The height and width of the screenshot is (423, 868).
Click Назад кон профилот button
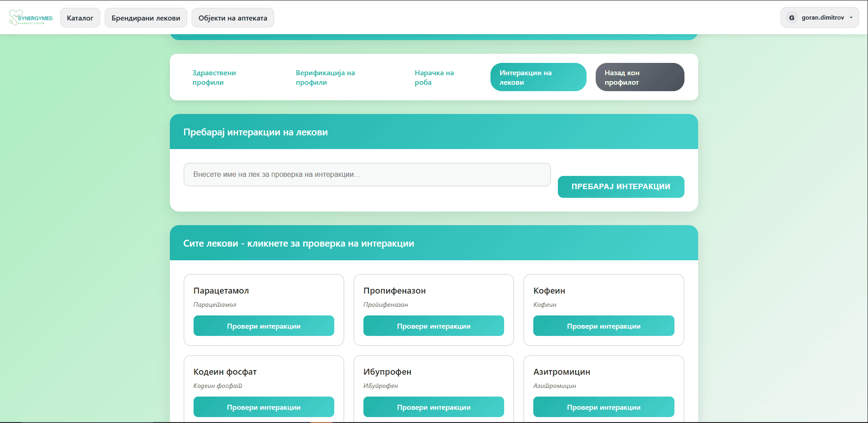pos(639,77)
